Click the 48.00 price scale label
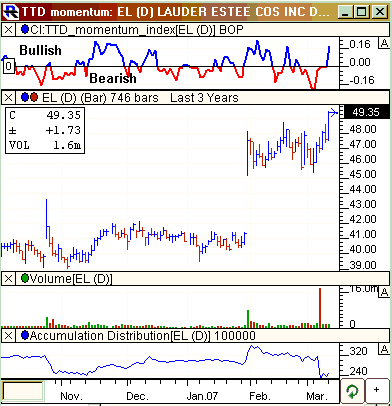392x406 pixels. [x=363, y=129]
